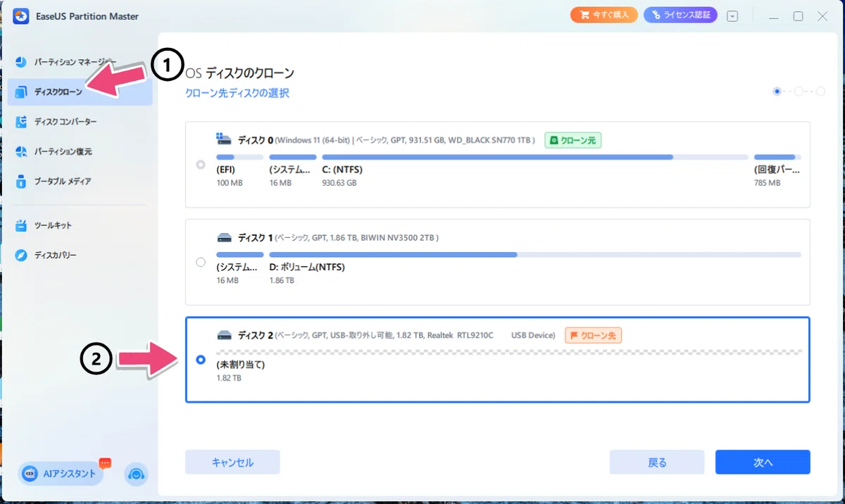845x504 pixels.
Task: Click the D: ボリューム(NTFS) partition bar
Action: pyautogui.click(x=535, y=254)
